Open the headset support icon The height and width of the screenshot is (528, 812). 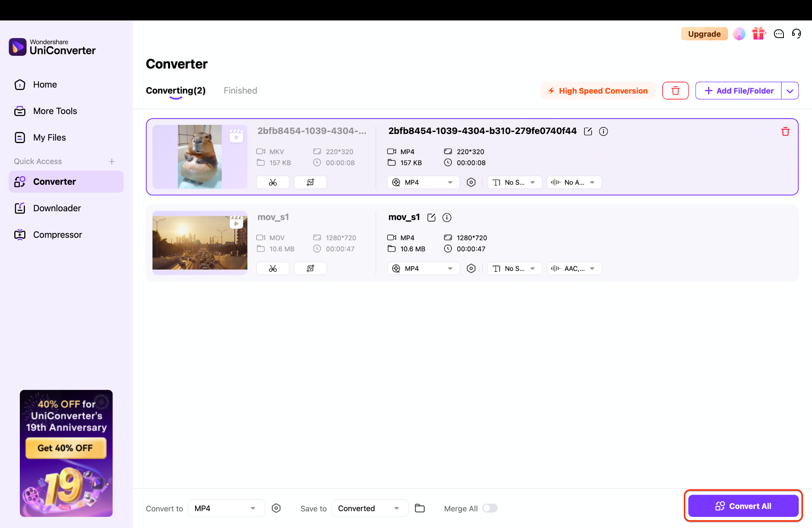pos(797,34)
